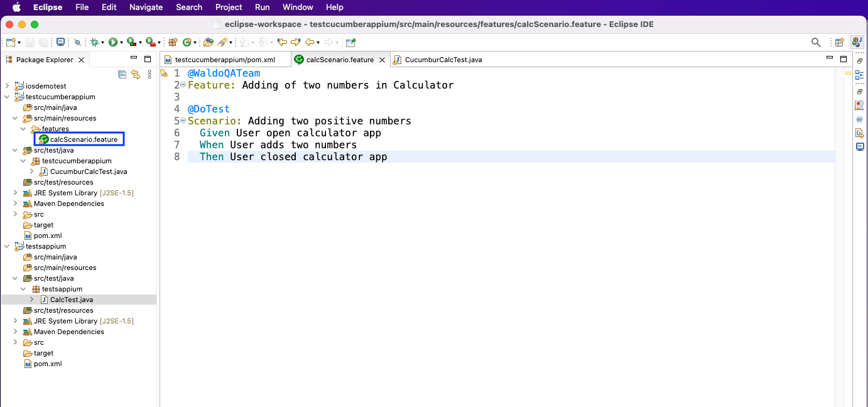Viewport: 868px width, 407px height.
Task: Select pom.xml under testcucumberappium project
Action: [47, 236]
